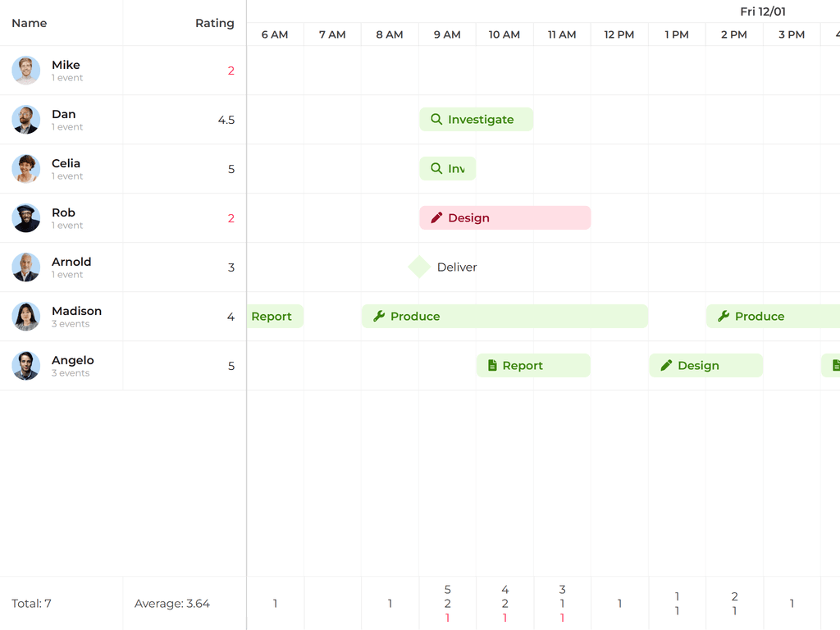Click the Average 3.64 summary cell
Viewport: 840px width, 630px height.
point(172,604)
